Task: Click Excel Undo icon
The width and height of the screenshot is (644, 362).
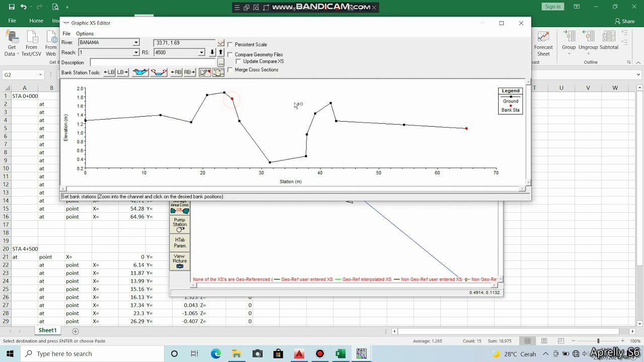Action: [x=24, y=7]
